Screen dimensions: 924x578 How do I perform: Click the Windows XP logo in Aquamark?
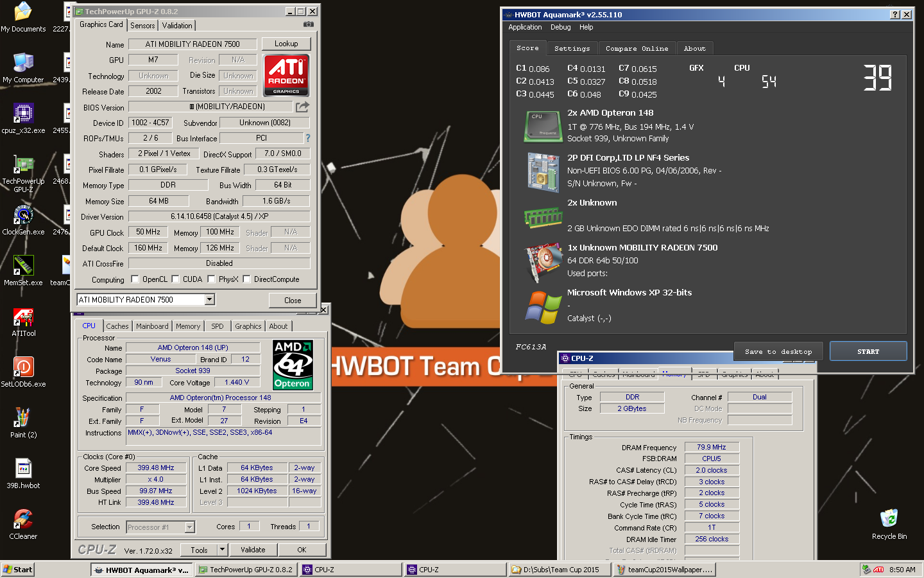pyautogui.click(x=543, y=307)
